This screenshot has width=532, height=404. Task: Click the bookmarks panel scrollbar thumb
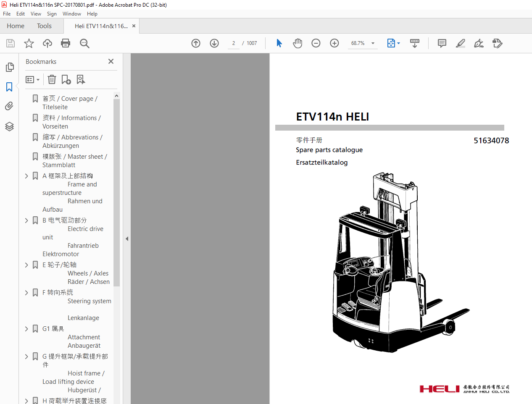click(x=116, y=193)
